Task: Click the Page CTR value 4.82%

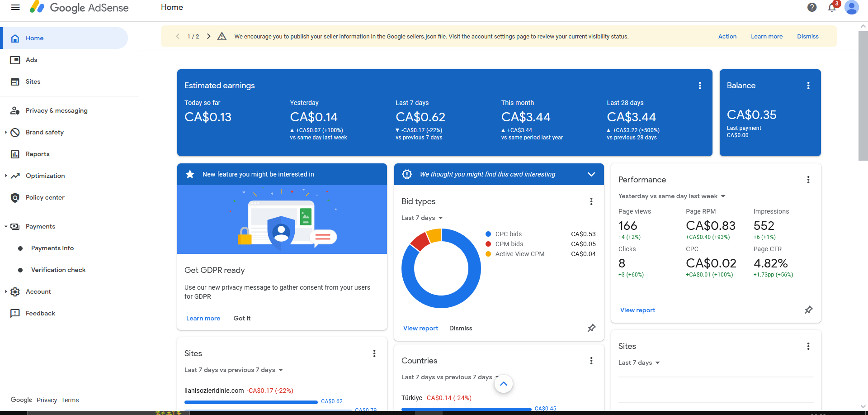Action: coord(770,263)
